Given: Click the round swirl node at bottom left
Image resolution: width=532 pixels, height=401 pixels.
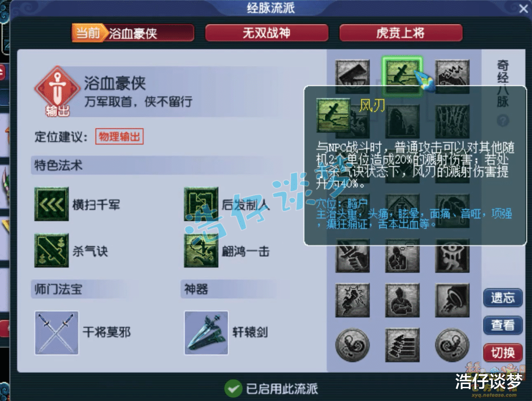Looking at the screenshot, I should tap(353, 345).
